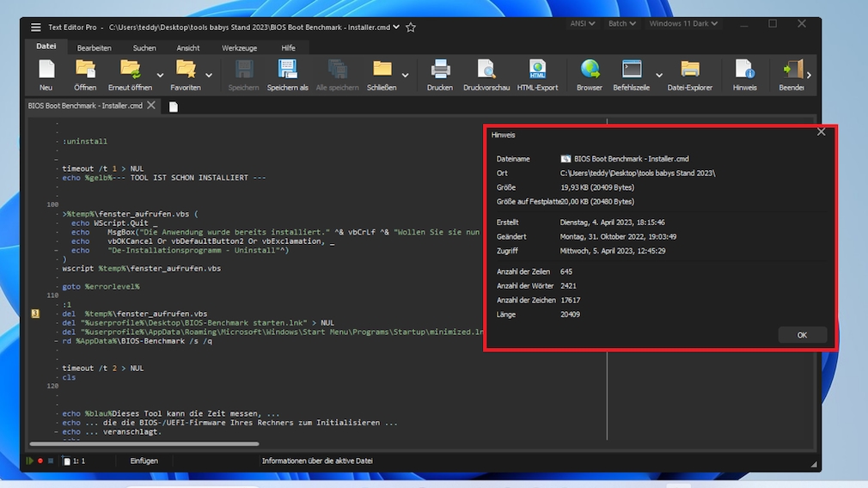Screen dimensions: 868x488
Task: Print the document using Drucken
Action: click(440, 70)
